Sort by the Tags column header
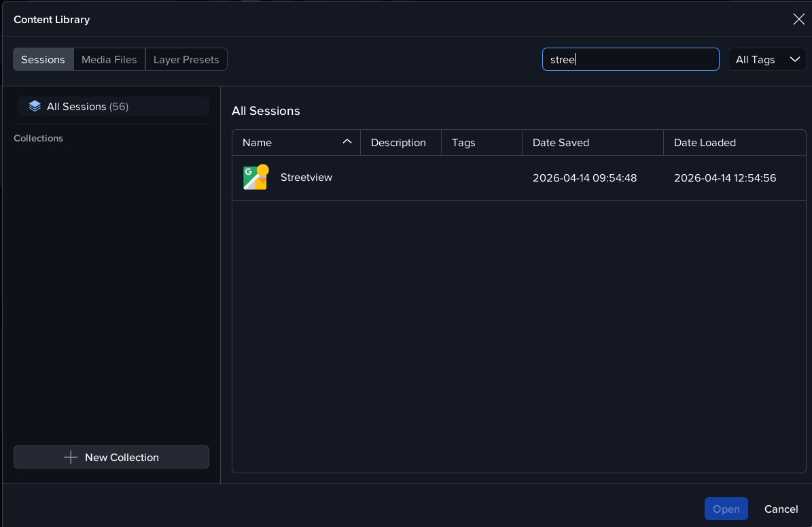 tap(463, 142)
